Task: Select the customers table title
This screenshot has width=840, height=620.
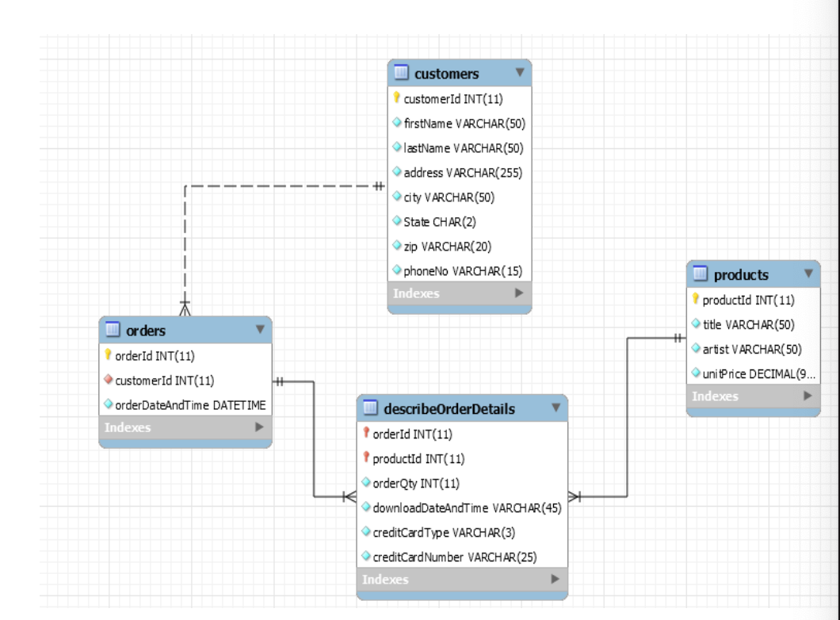Action: tap(446, 74)
